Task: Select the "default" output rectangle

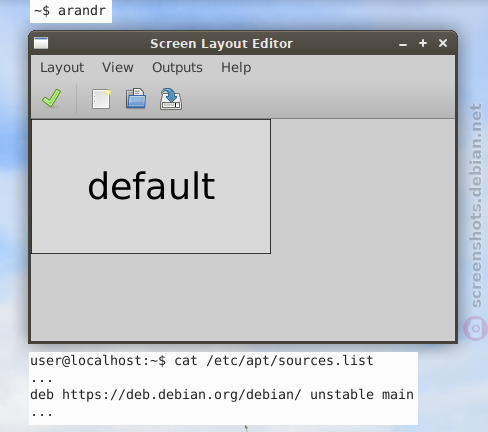Action: click(x=151, y=187)
